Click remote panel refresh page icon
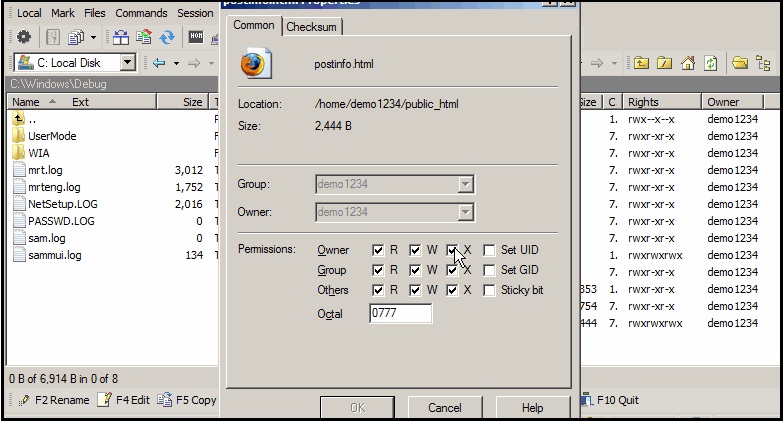This screenshot has width=783, height=421. [x=711, y=63]
